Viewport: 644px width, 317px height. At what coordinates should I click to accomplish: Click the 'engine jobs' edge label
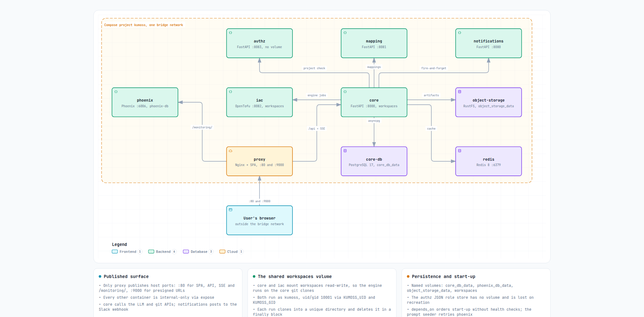(317, 95)
